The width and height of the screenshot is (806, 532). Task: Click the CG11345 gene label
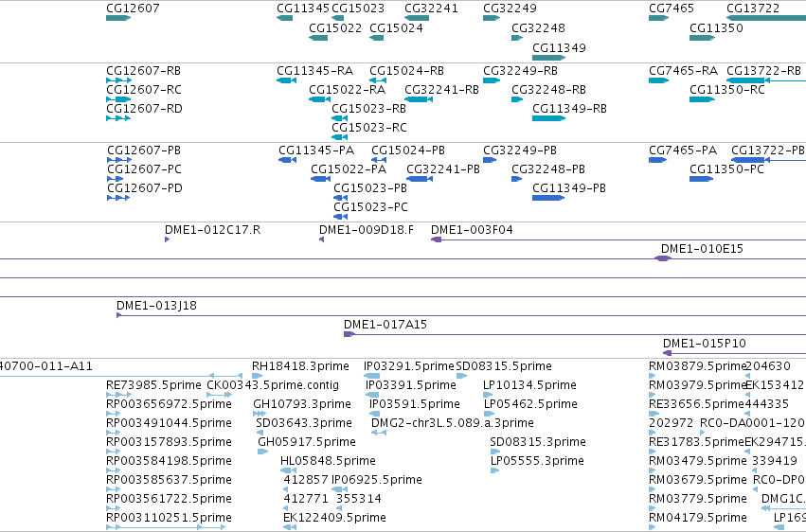click(303, 9)
